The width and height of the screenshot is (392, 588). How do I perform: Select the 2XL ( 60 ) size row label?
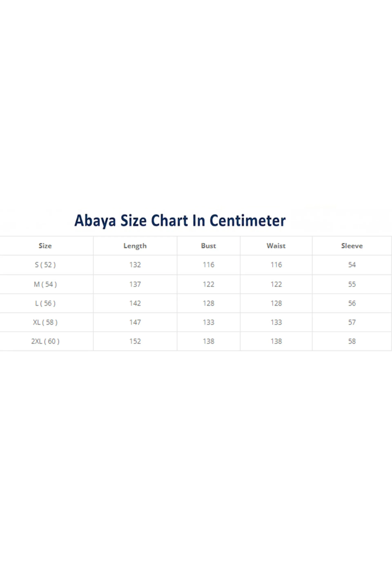[x=45, y=341]
